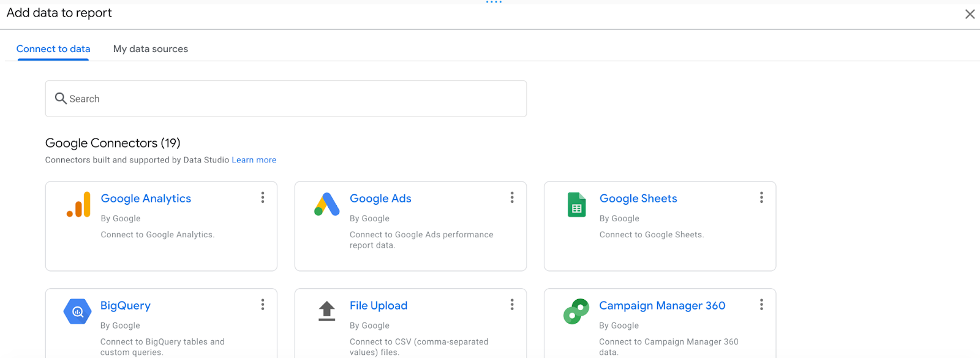Click the magnifying glass search icon
The width and height of the screenshot is (980, 358).
pyautogui.click(x=61, y=98)
